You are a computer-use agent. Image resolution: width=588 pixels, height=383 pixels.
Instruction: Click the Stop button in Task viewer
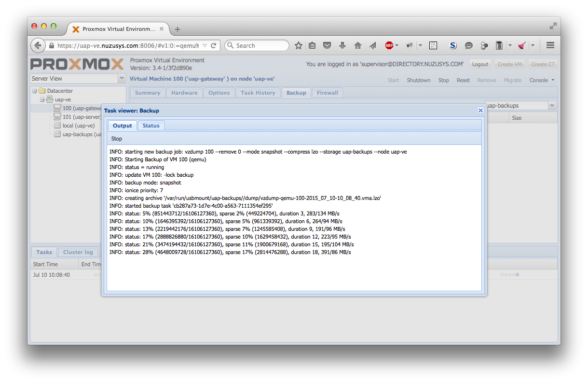point(116,139)
